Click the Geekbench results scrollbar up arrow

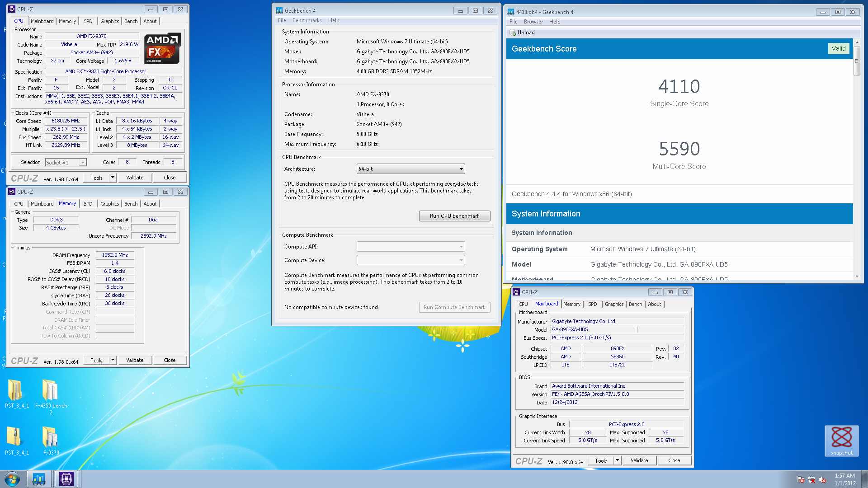pos(857,42)
